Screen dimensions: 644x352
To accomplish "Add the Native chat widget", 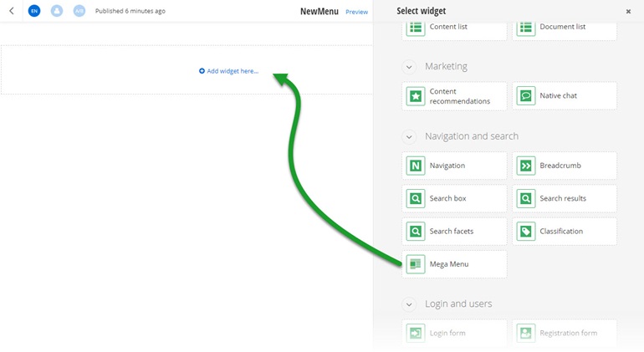I will (x=565, y=96).
